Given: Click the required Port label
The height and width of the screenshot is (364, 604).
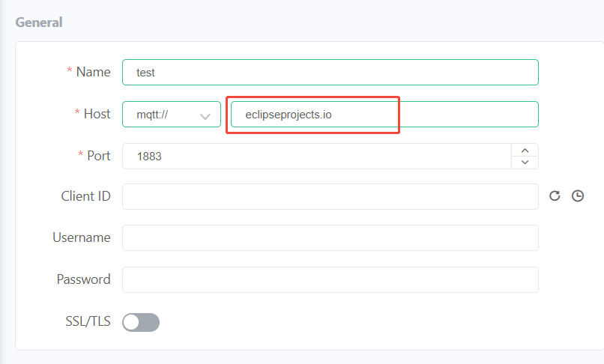Looking at the screenshot, I should click(x=97, y=156).
